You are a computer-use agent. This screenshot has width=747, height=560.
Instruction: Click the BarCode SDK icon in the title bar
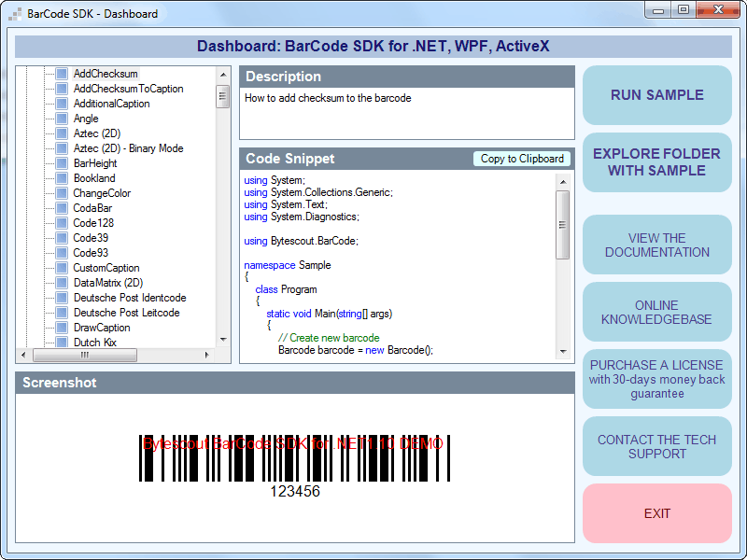point(13,12)
